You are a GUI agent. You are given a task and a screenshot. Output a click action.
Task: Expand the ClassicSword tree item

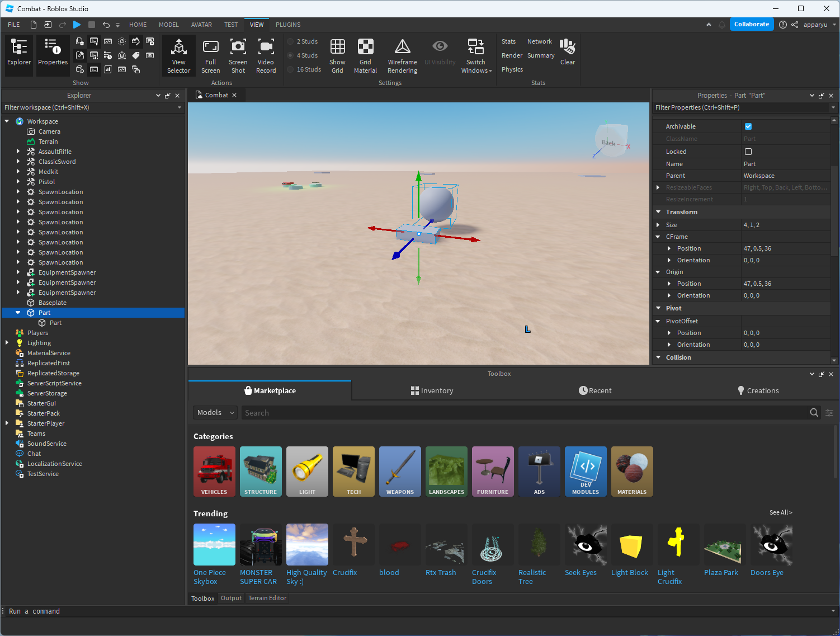click(18, 162)
